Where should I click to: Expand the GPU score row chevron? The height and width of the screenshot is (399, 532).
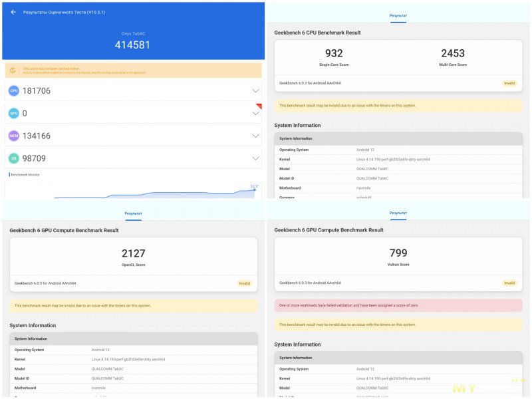click(x=255, y=114)
